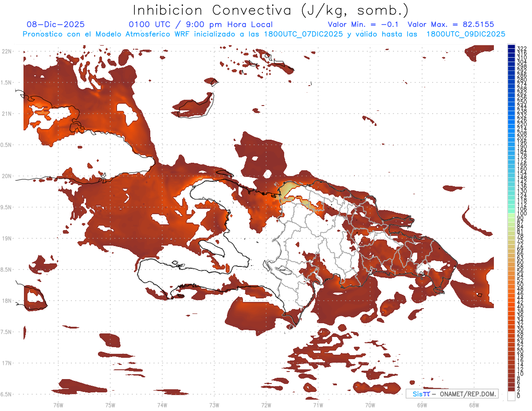Click the darkest blue swatch atop the color bar

(511, 47)
